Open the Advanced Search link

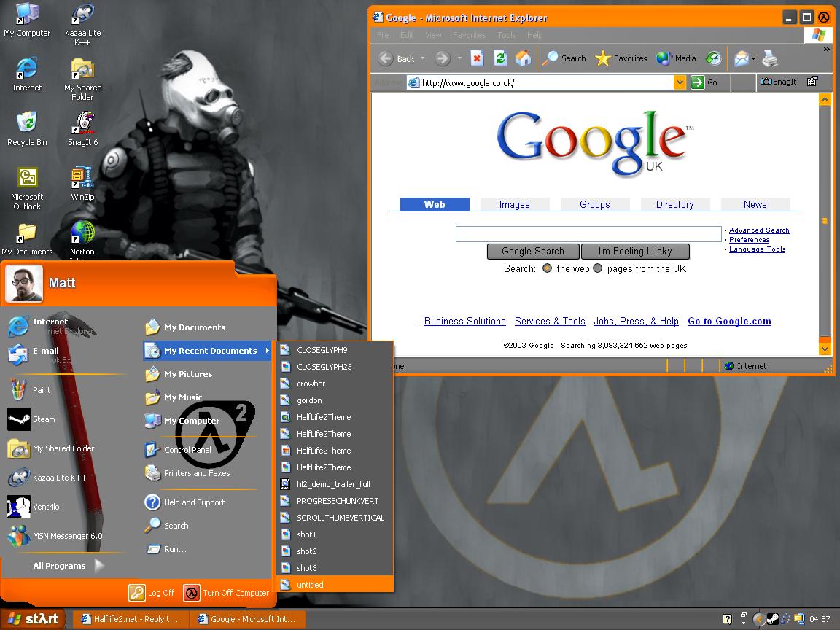pyautogui.click(x=759, y=230)
